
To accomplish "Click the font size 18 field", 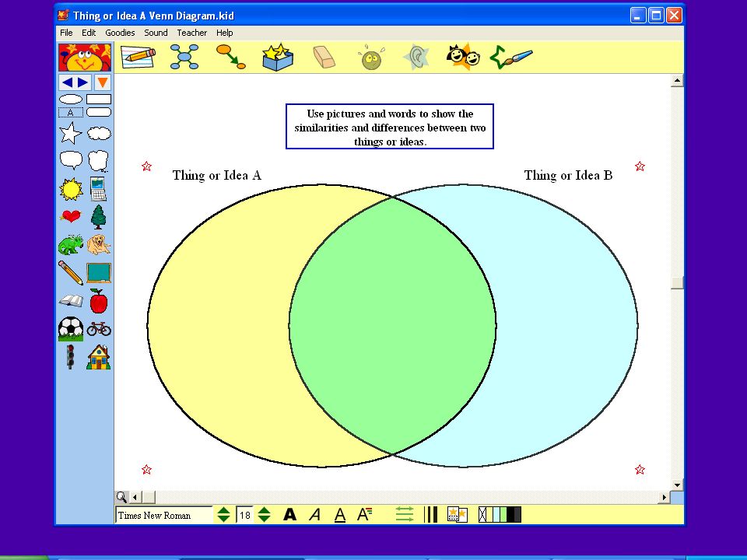I will pyautogui.click(x=244, y=515).
